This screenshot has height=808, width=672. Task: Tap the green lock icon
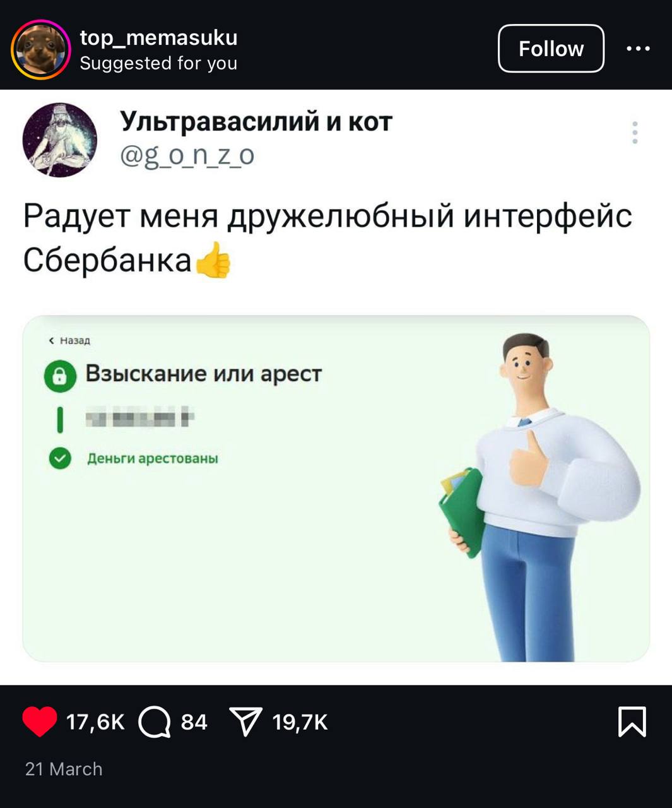60,376
